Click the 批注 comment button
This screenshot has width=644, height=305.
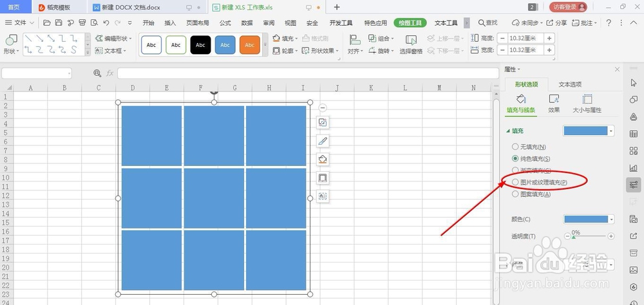(x=584, y=23)
